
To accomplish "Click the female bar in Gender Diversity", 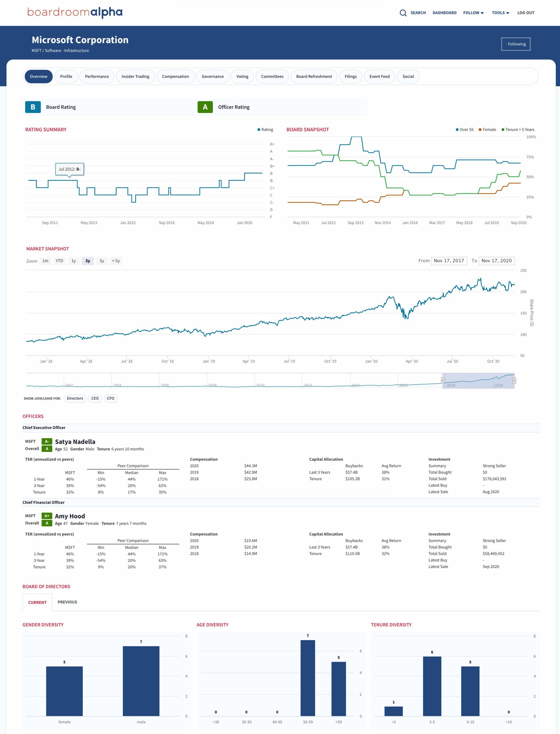I will tap(64, 691).
